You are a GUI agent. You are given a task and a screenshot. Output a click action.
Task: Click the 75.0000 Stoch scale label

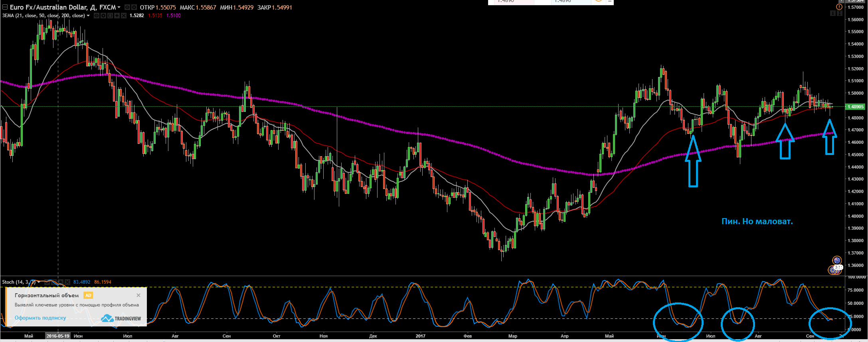[856, 290]
